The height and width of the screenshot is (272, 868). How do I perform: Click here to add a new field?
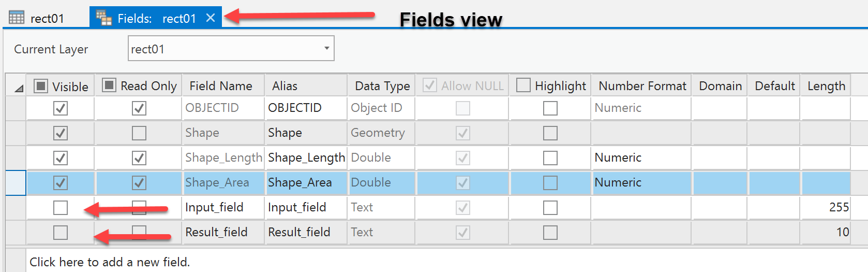point(110,262)
